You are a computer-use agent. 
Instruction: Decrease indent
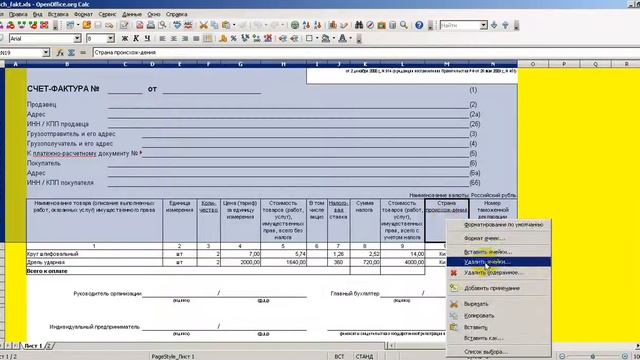tap(282, 38)
